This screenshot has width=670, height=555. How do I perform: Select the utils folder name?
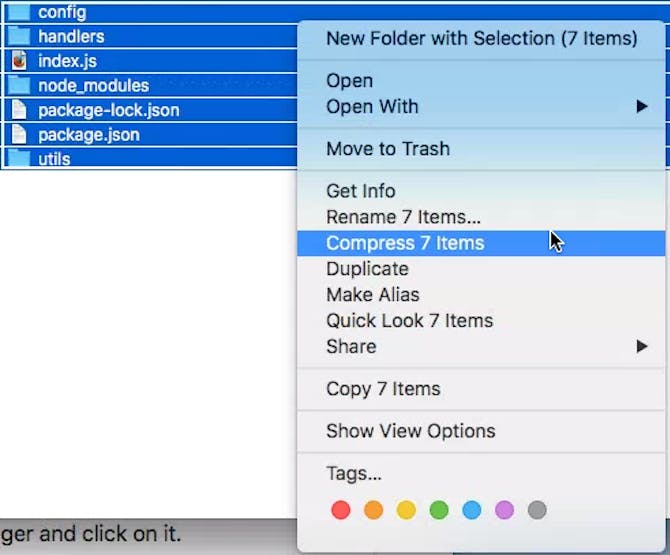click(54, 159)
